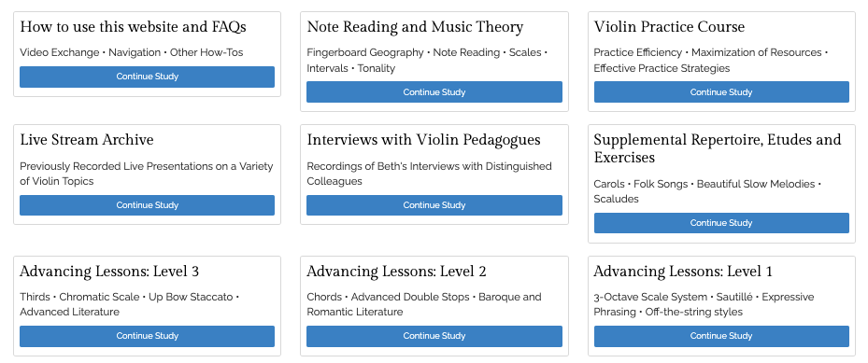Continue Study for Violin Practice Course
Screen dimensions: 868x363
pos(721,92)
